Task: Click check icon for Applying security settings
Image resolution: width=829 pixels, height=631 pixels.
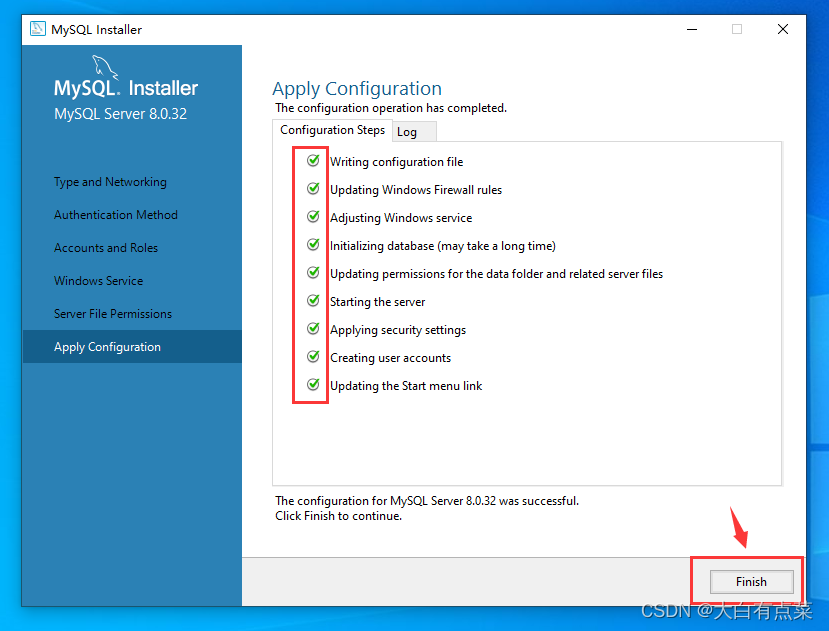Action: (x=313, y=329)
